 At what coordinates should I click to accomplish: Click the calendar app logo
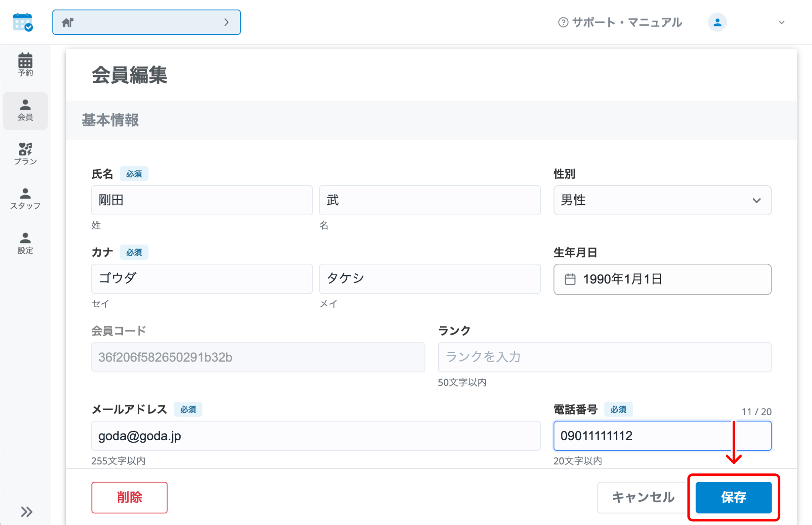pyautogui.click(x=23, y=22)
